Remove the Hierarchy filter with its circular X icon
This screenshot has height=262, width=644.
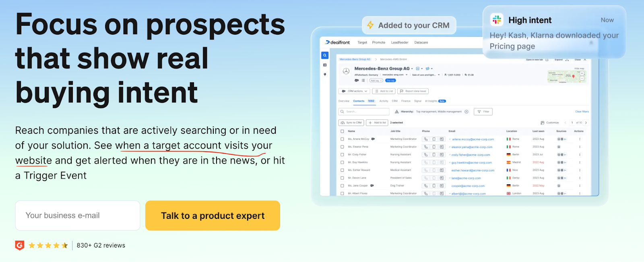(x=466, y=112)
